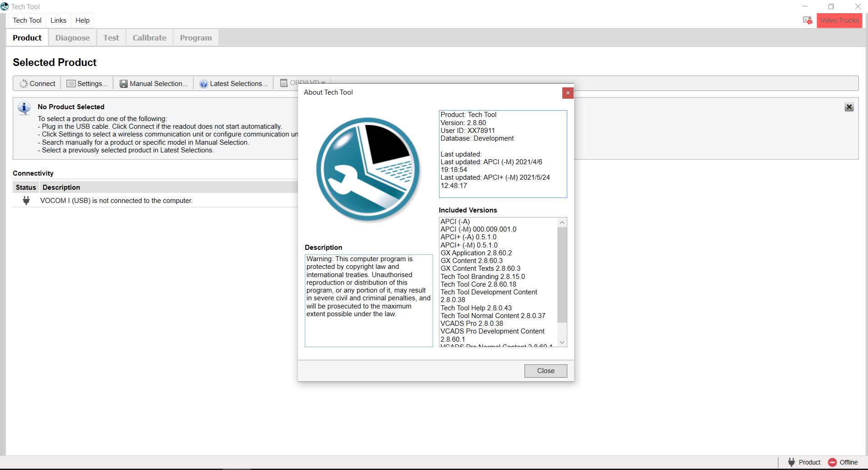Switch to the Diagnose tab
The image size is (868, 470).
(72, 37)
